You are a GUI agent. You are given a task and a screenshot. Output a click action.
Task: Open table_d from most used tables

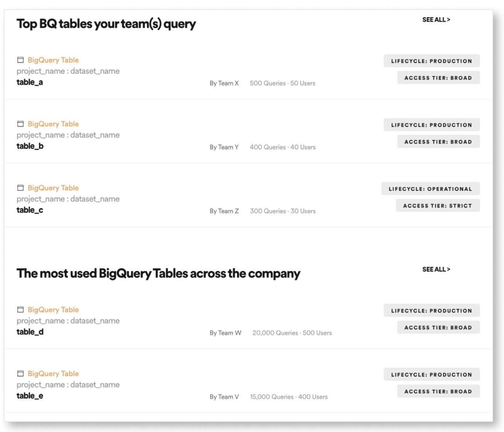(x=30, y=332)
